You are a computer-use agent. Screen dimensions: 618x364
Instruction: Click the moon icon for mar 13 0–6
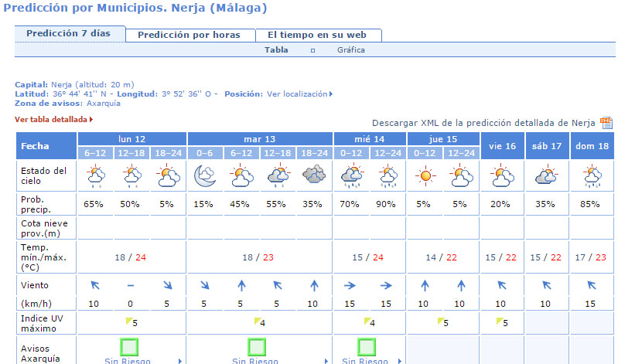click(x=205, y=178)
